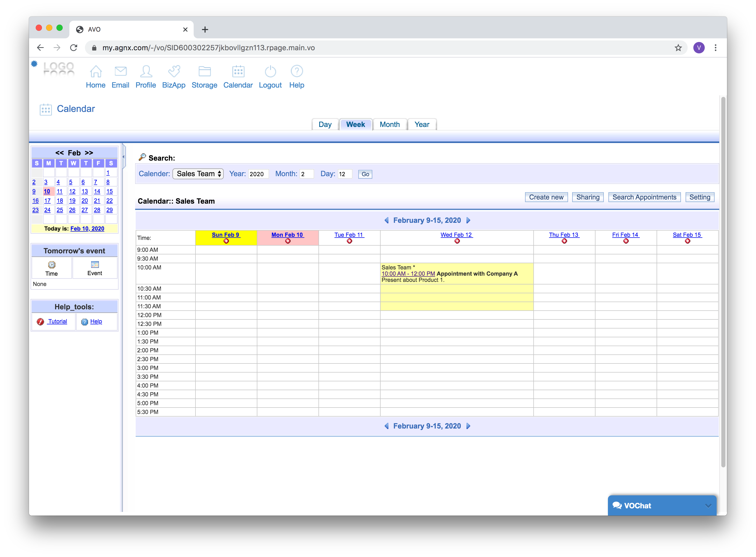
Task: Open the Sales Team calendar dropdown
Action: click(x=198, y=174)
